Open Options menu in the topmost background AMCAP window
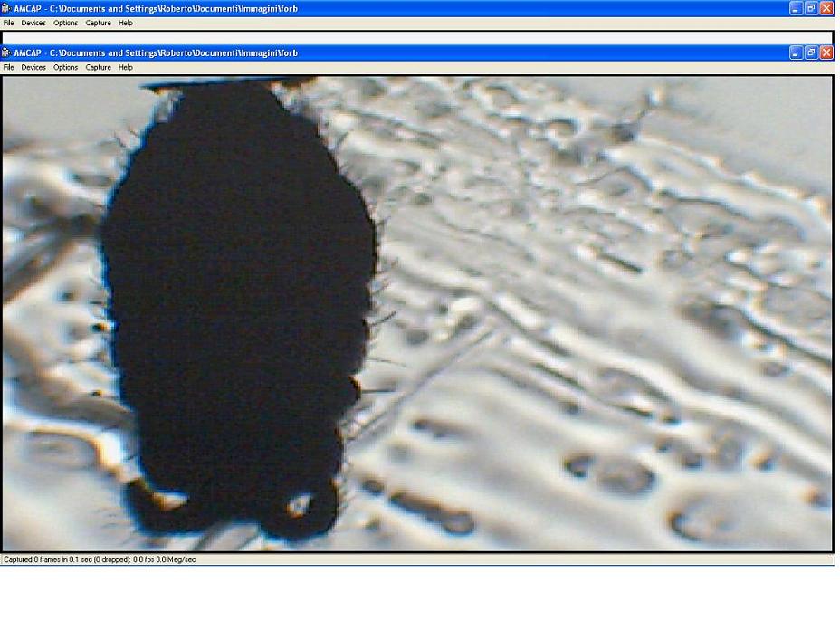This screenshot has height=630, width=840. (x=65, y=23)
